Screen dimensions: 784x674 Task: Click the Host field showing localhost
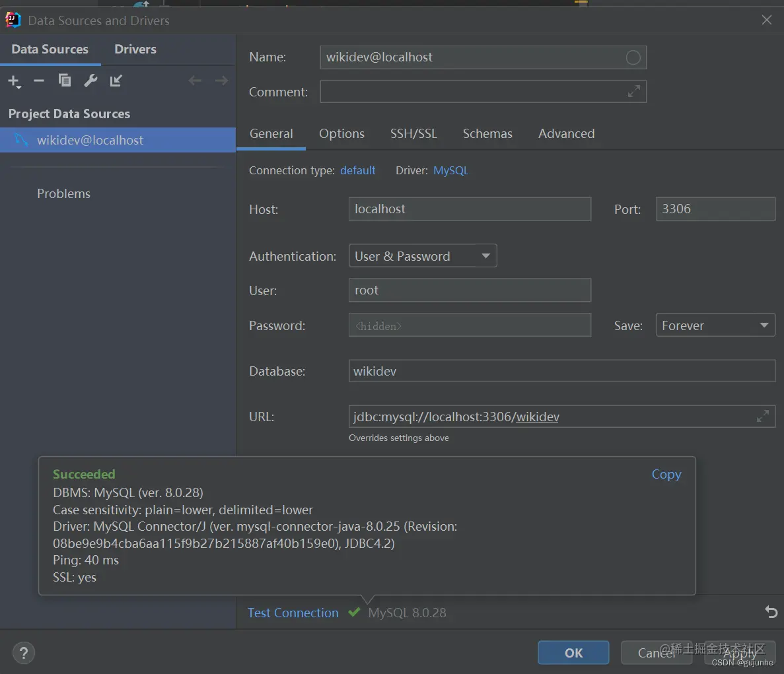click(x=470, y=209)
